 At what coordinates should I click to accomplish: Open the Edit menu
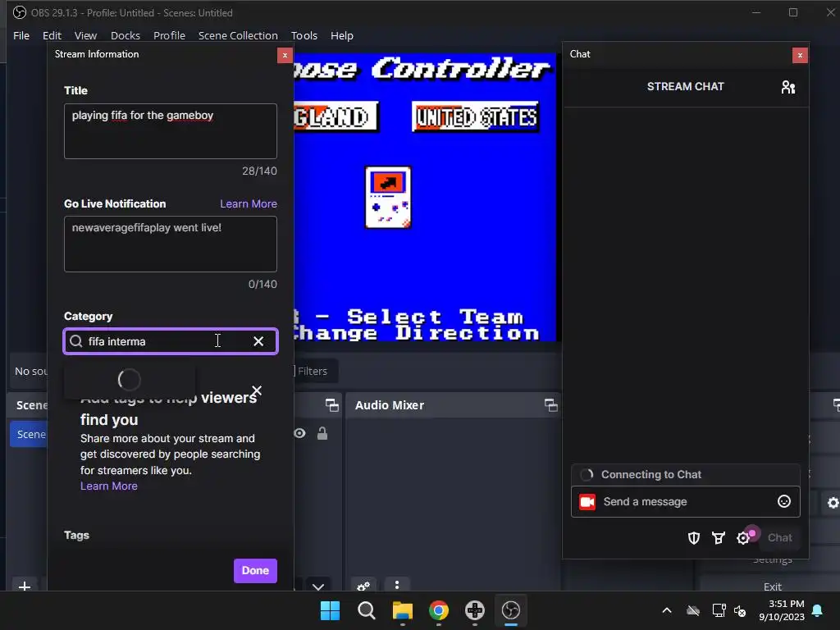click(52, 36)
